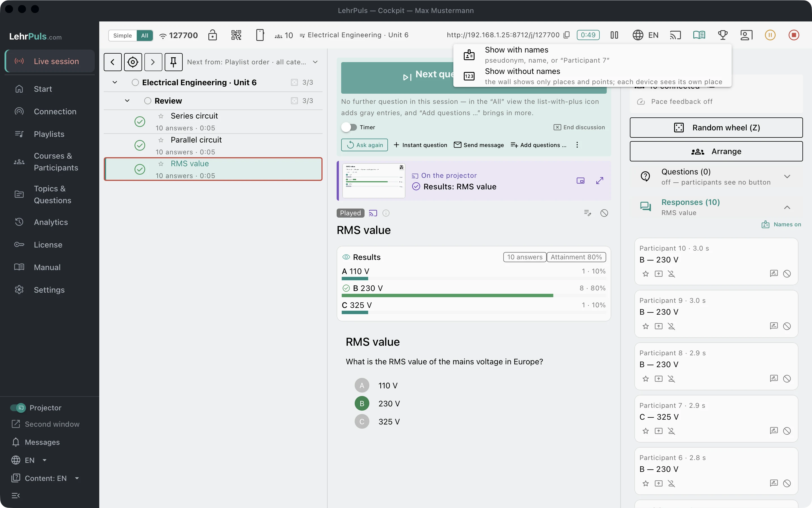Select the All view mode
Image resolution: width=812 pixels, height=508 pixels.
(x=145, y=36)
